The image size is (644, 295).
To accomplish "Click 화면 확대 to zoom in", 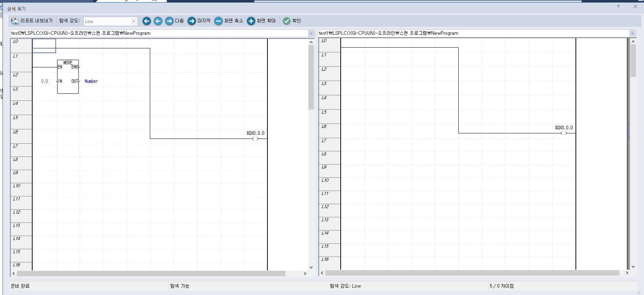I will coord(261,21).
